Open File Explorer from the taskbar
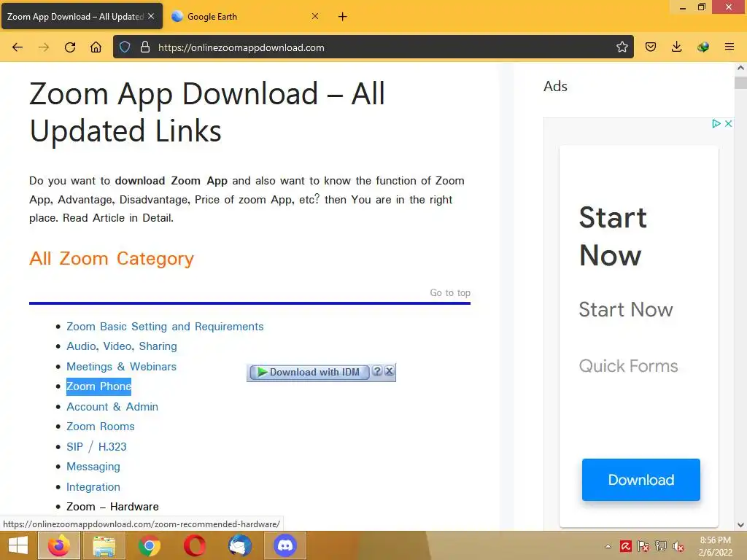This screenshot has height=560, width=747. pos(104,545)
